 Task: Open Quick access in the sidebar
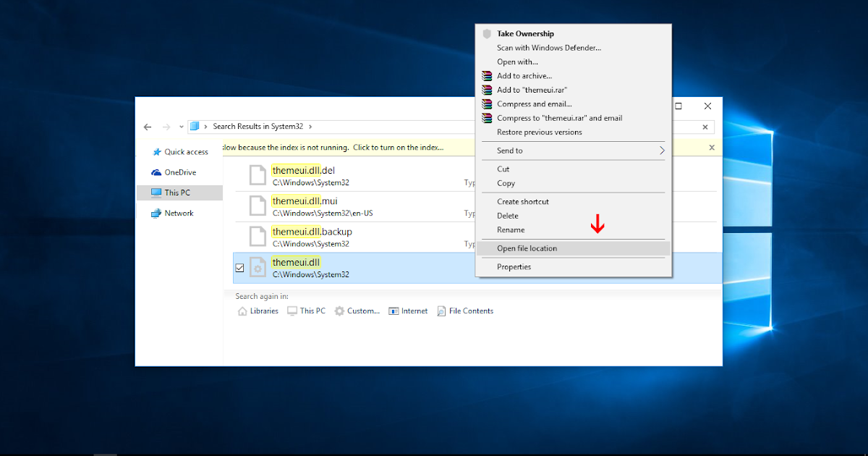[x=180, y=152]
